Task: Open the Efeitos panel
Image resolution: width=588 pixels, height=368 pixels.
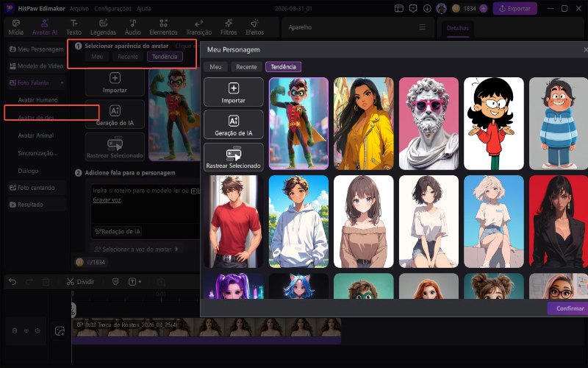Action: 254,28
